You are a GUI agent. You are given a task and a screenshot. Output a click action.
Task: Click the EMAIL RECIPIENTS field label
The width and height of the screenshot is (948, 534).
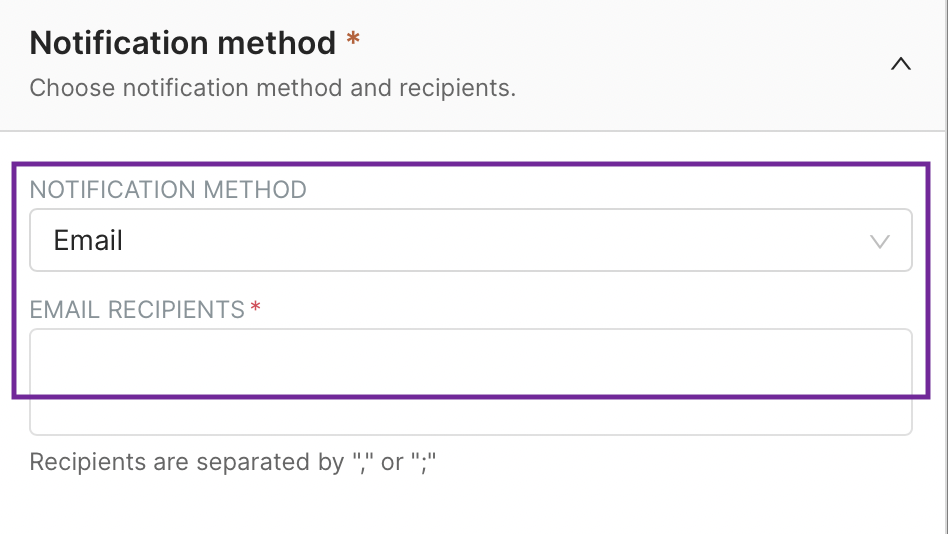pos(137,310)
